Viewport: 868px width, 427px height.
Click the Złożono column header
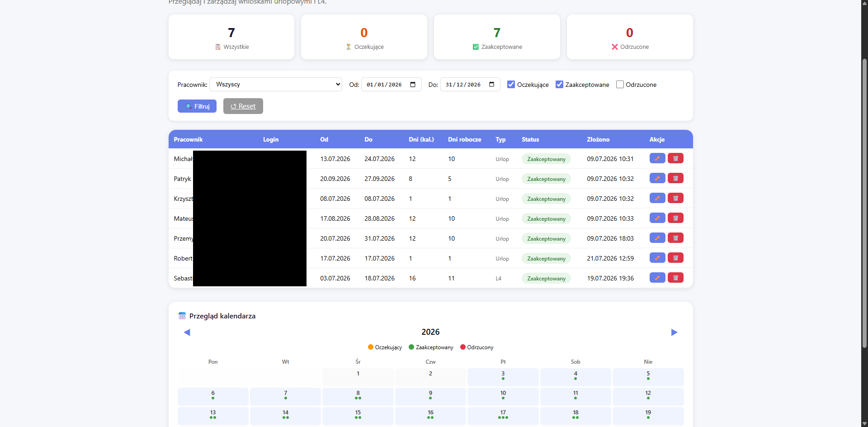click(x=598, y=139)
